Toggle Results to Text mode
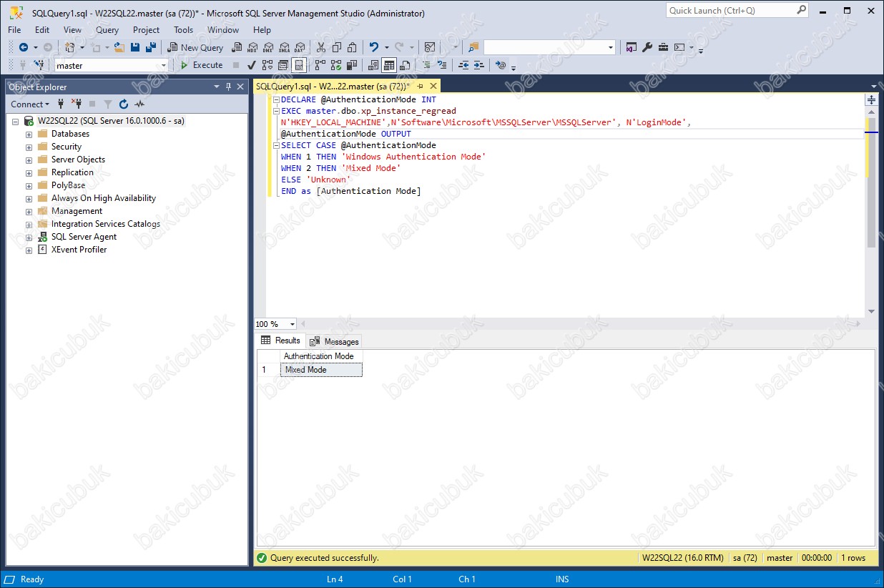Viewport: 884px width, 588px height. coord(373,65)
